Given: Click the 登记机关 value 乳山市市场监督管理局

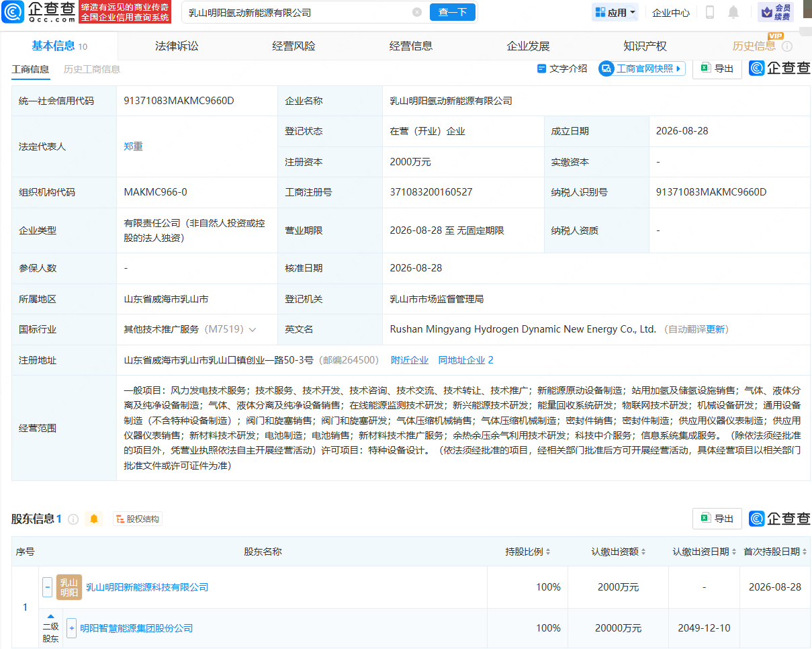Looking at the screenshot, I should (x=437, y=299).
